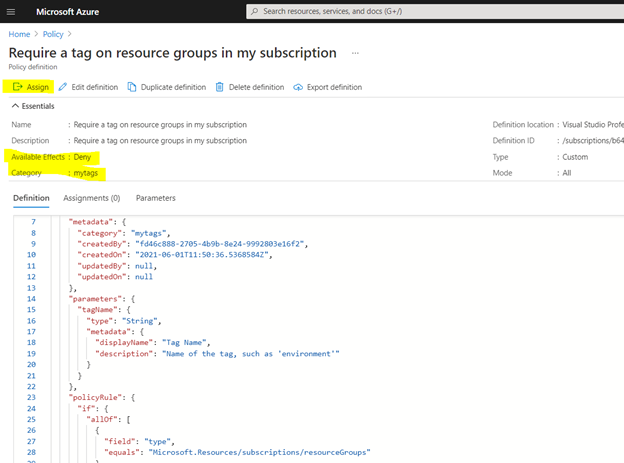Click the Duplicate definition copy icon
The image size is (624, 463).
(x=132, y=87)
